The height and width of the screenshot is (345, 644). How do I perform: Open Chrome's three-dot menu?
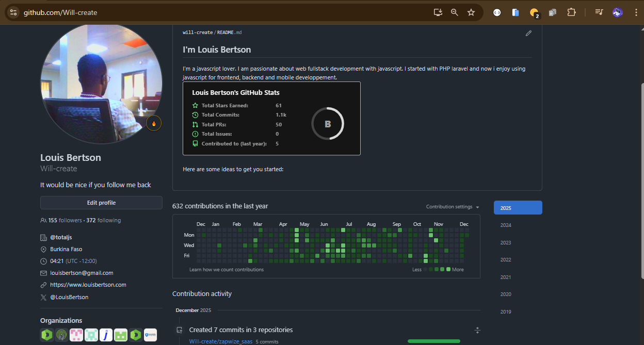[636, 12]
